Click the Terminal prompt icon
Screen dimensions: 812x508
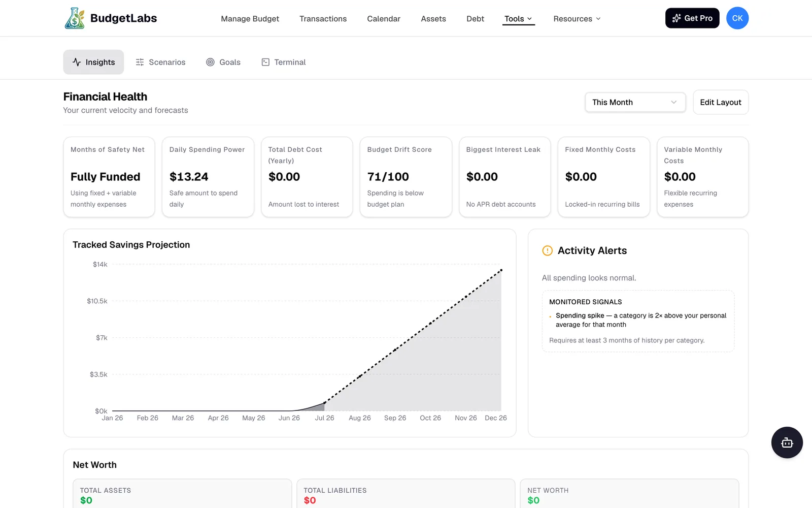click(265, 62)
